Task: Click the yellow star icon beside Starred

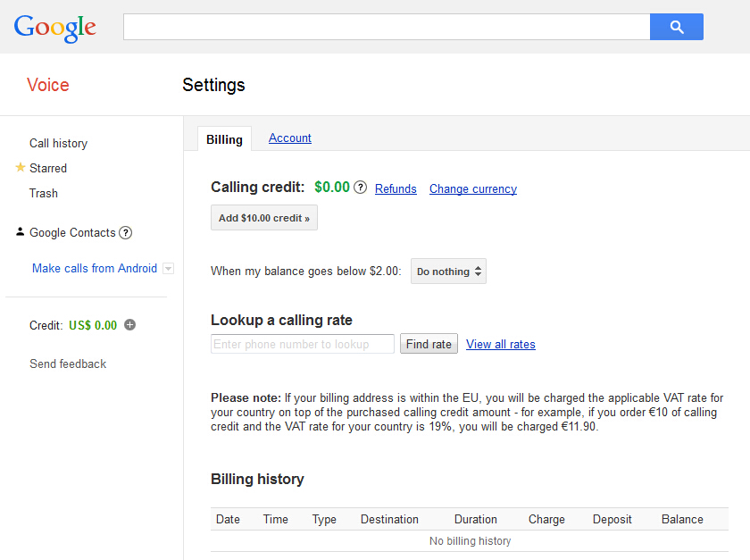Action: pos(20,168)
